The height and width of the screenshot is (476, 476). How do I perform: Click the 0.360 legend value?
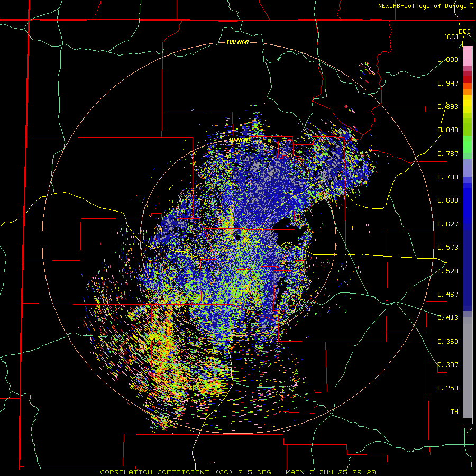tap(448, 342)
